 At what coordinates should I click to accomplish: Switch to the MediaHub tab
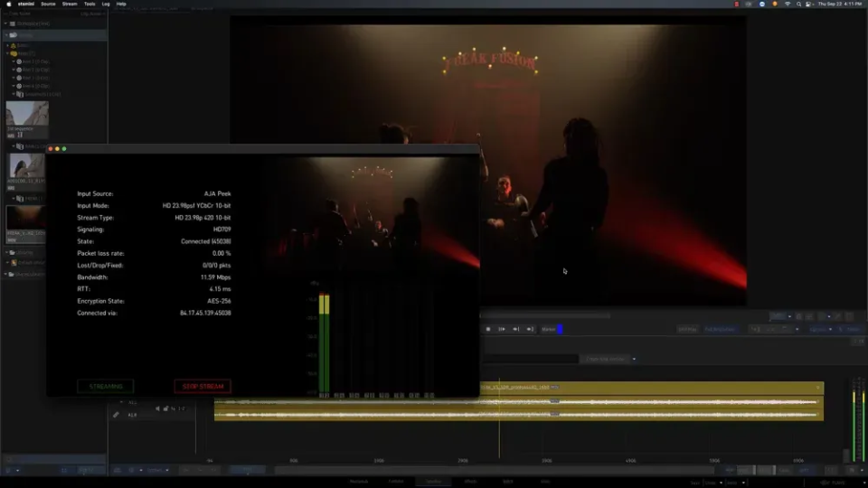(x=359, y=482)
